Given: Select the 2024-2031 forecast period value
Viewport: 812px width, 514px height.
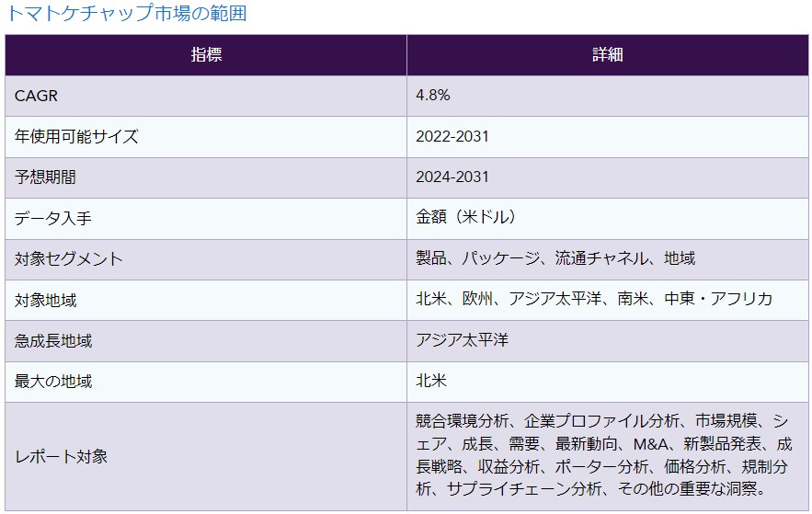Looking at the screenshot, I should click(x=452, y=177).
